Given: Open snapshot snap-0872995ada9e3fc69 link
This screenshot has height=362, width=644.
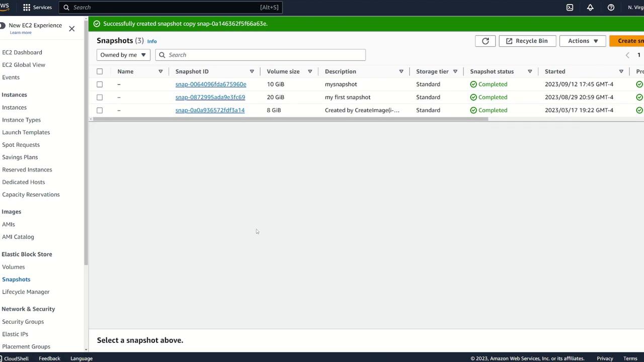Looking at the screenshot, I should pos(210,98).
